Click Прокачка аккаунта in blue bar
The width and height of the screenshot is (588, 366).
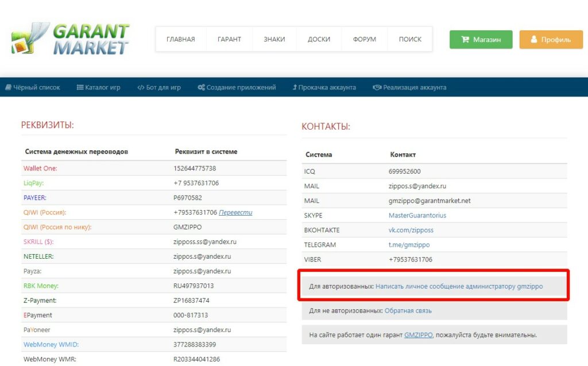pos(324,88)
